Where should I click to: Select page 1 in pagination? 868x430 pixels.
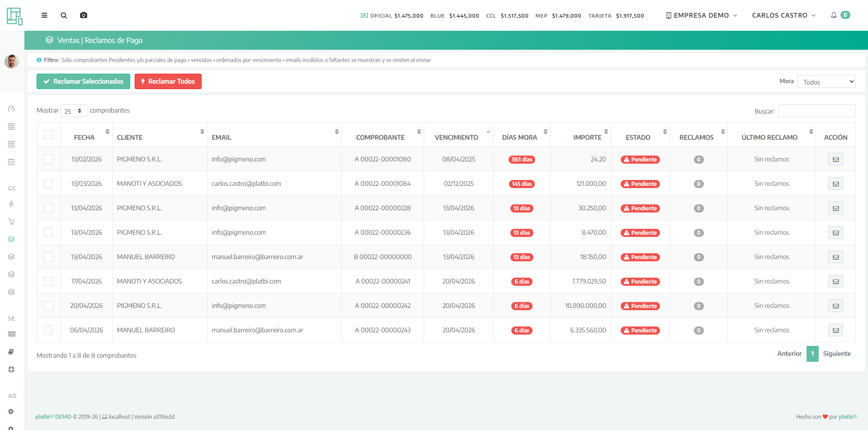pyautogui.click(x=812, y=354)
